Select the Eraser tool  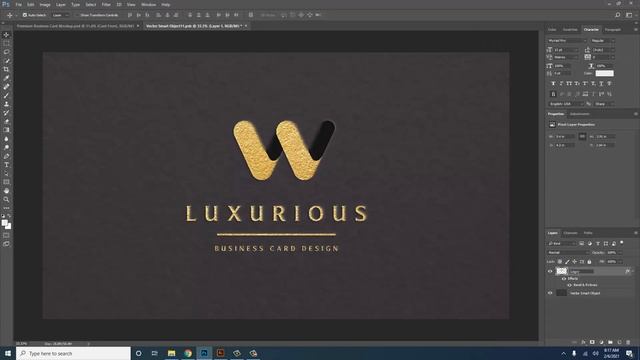click(6, 121)
